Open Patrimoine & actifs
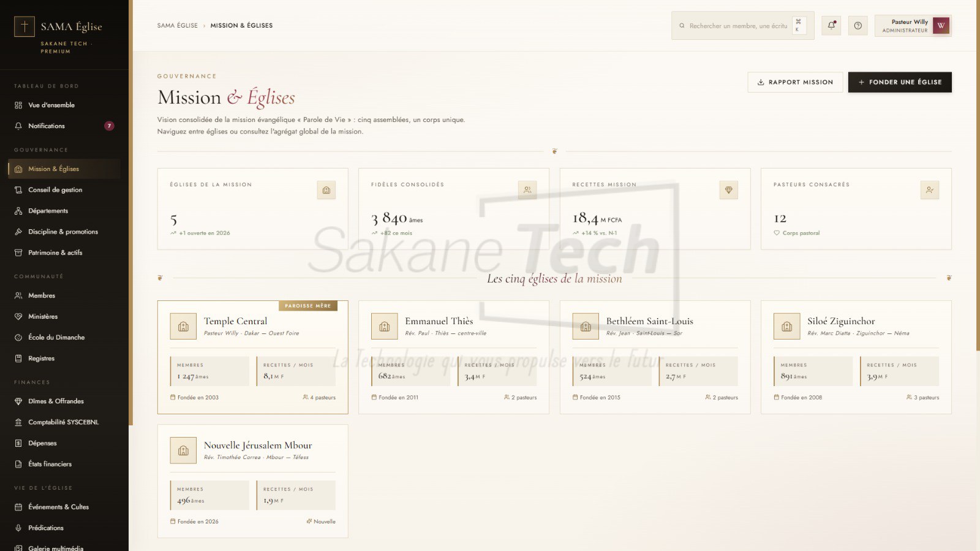This screenshot has height=551, width=980. (64, 253)
